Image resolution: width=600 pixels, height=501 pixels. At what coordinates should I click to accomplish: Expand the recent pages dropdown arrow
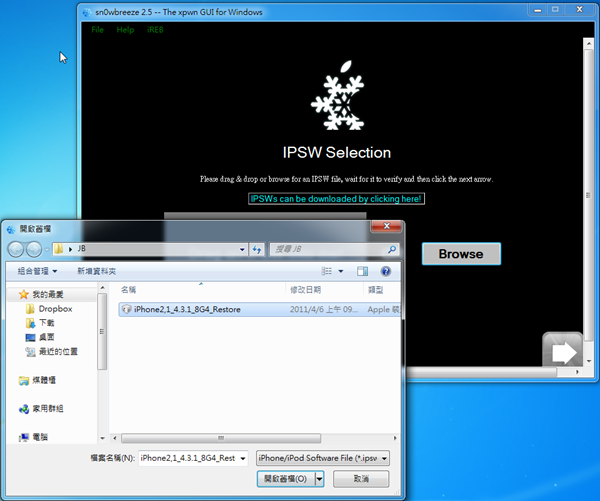46,250
